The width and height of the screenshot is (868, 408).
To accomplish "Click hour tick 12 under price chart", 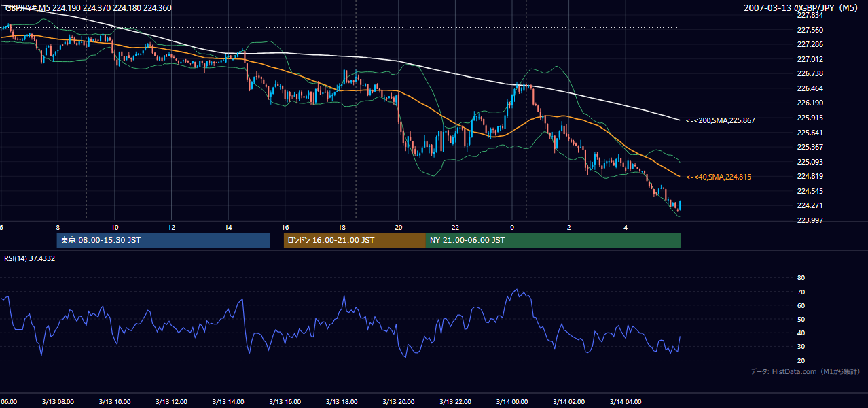I will [x=171, y=227].
